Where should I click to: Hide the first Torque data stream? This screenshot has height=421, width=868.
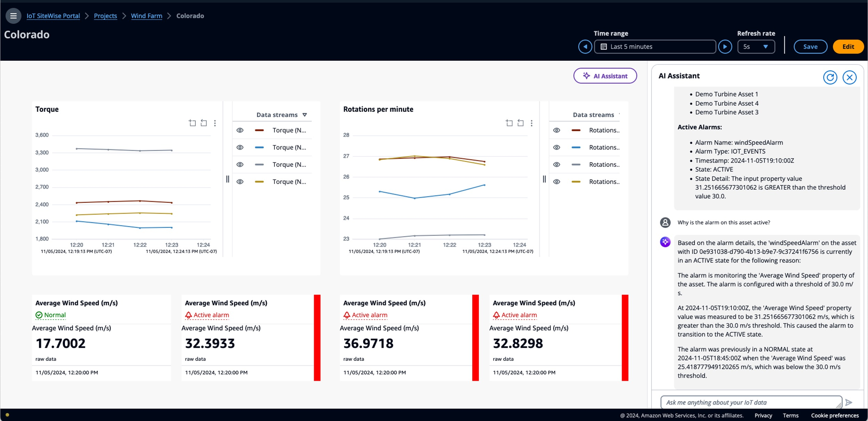240,130
